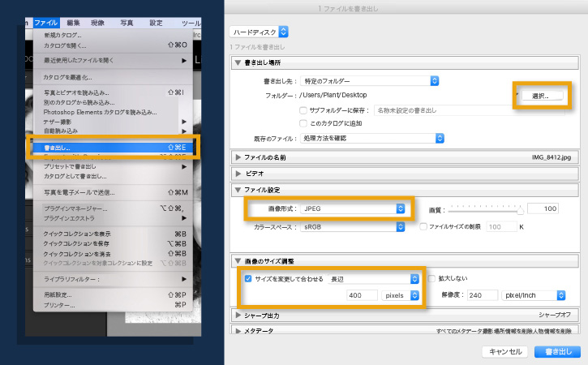Expand the ビデオ section triangle
The image size is (588, 365).
[x=238, y=174]
